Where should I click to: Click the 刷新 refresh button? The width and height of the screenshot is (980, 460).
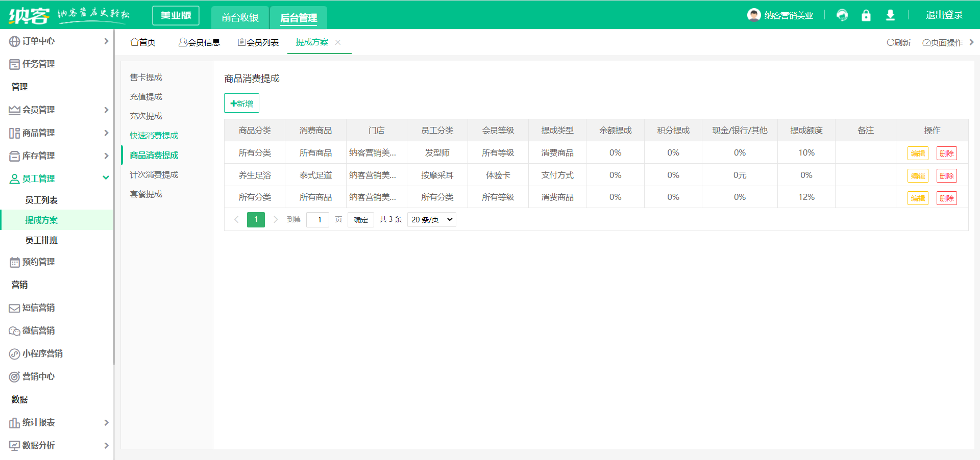click(899, 42)
